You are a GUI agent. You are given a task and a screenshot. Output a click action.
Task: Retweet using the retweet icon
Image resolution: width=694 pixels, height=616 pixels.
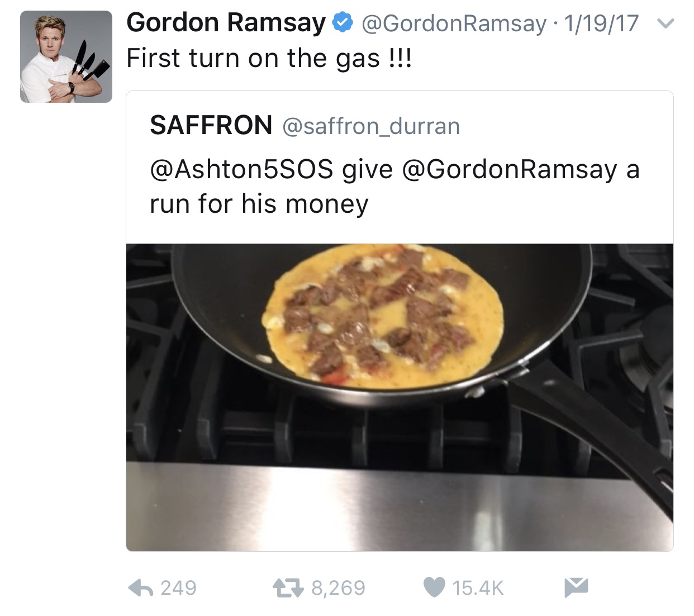coord(288,588)
